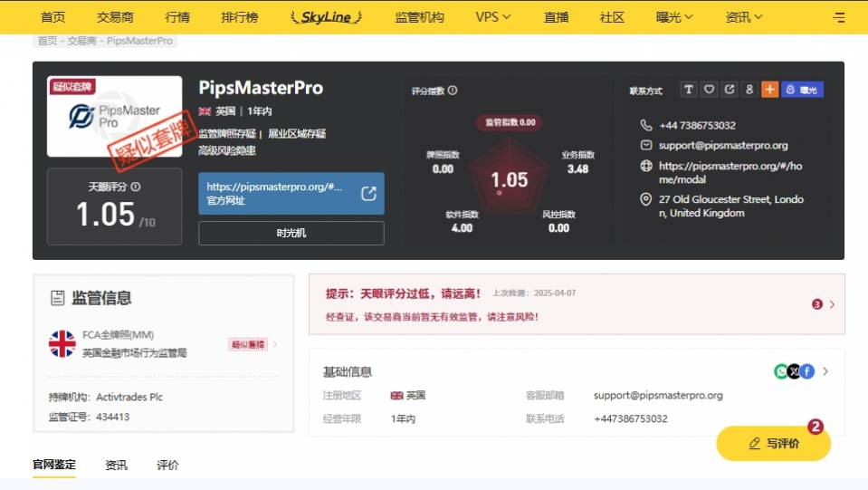
Task: Select the 资讯 tab below 监管信息
Action: click(116, 465)
